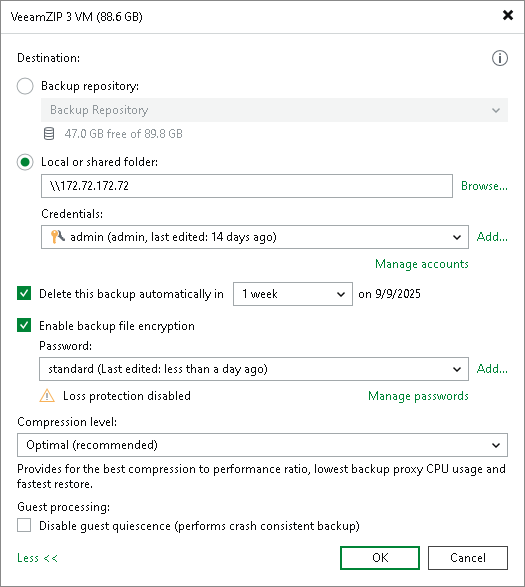Click the information icon near Destination
This screenshot has height=587, width=525.
pyautogui.click(x=500, y=58)
